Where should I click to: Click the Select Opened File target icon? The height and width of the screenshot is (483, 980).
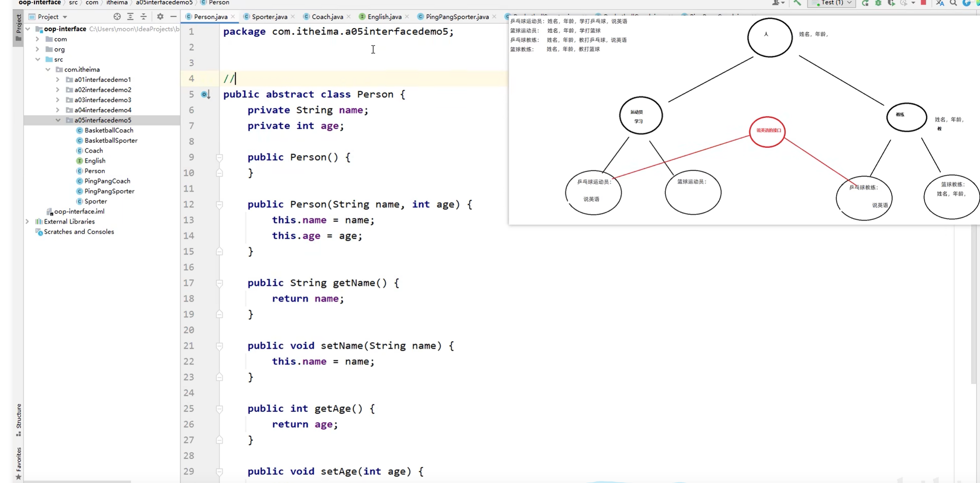(117, 16)
